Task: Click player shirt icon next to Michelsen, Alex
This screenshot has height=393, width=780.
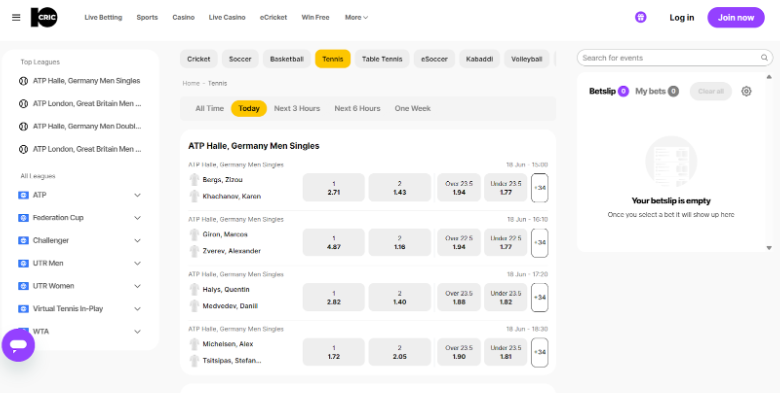Action: (x=195, y=344)
